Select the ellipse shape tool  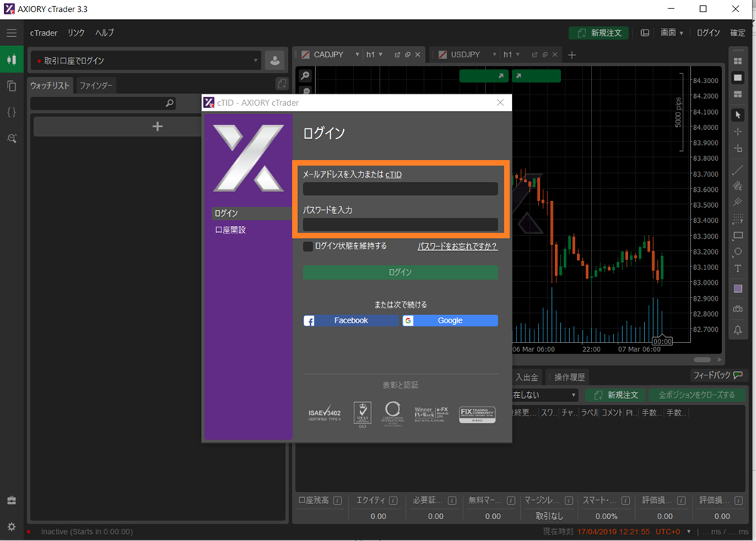click(x=738, y=252)
